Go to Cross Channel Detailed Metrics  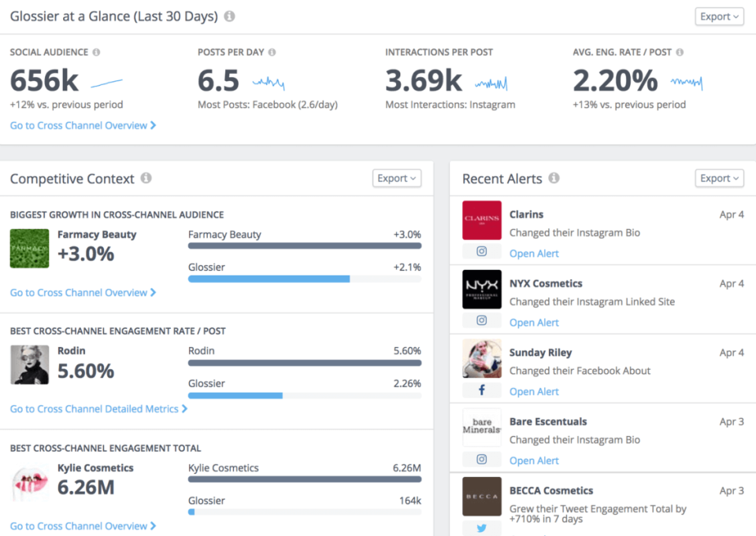click(98, 408)
